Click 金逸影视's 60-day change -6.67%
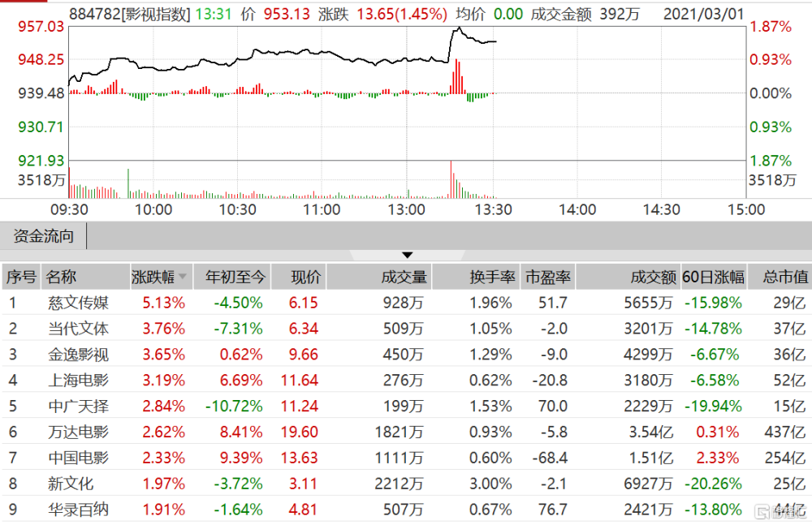Screen dimensions: 812x525 point(715,355)
